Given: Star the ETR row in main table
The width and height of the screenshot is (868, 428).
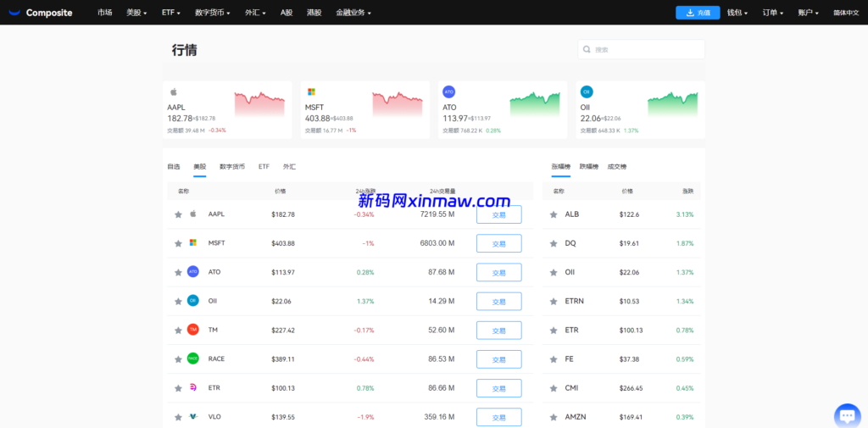Looking at the screenshot, I should pos(178,388).
